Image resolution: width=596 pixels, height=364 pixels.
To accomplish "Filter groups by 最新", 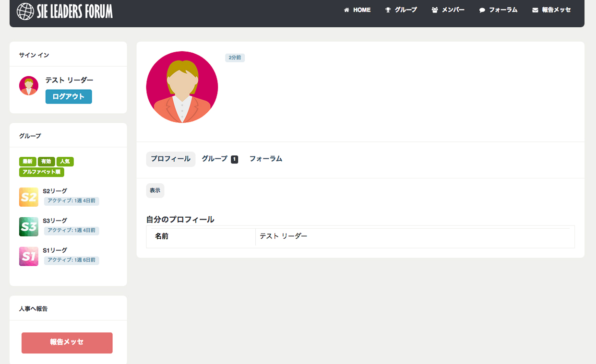I will coord(28,162).
